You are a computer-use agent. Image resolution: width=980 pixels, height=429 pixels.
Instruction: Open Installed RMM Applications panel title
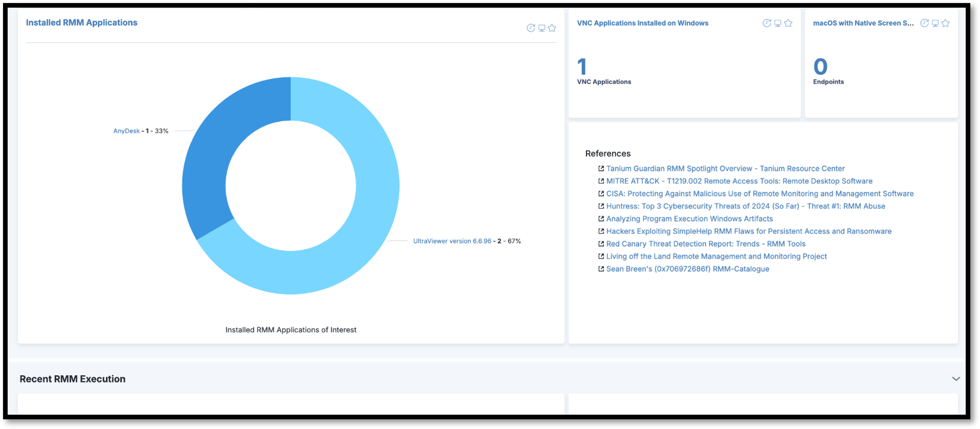point(81,23)
